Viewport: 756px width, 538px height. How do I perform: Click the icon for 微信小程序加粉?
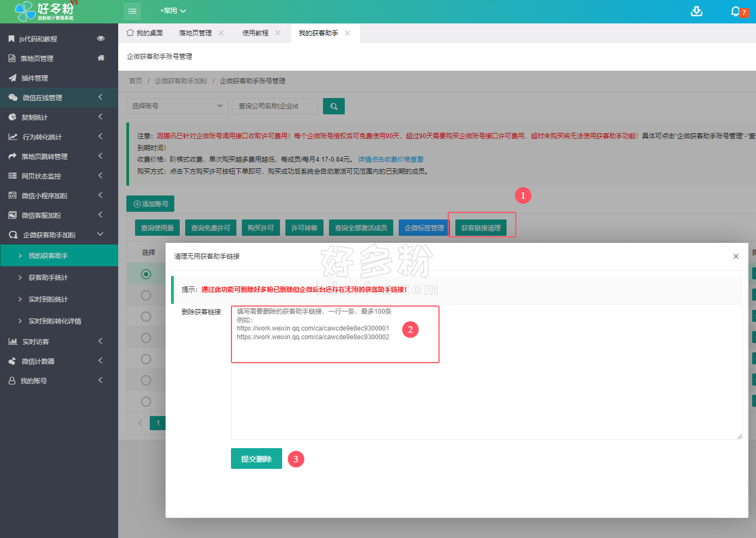(x=13, y=195)
